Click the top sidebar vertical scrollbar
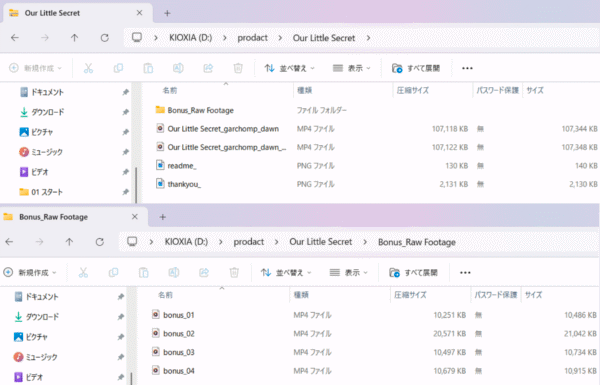 [136, 185]
